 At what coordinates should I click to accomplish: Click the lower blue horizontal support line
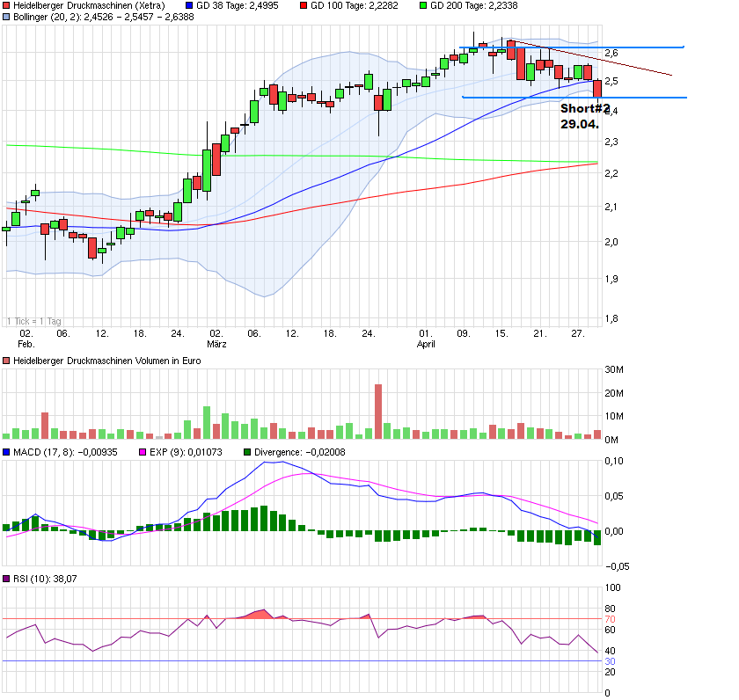[x=574, y=98]
